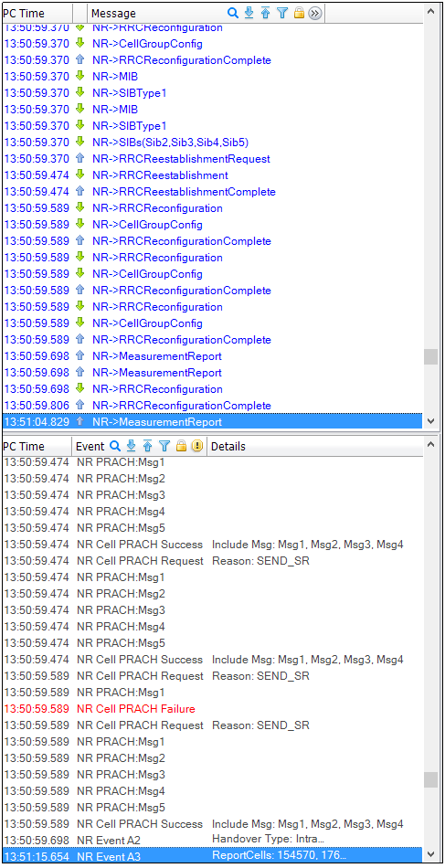The width and height of the screenshot is (445, 868).
Task: Click Event panel scrollbar thumb
Action: point(430,779)
